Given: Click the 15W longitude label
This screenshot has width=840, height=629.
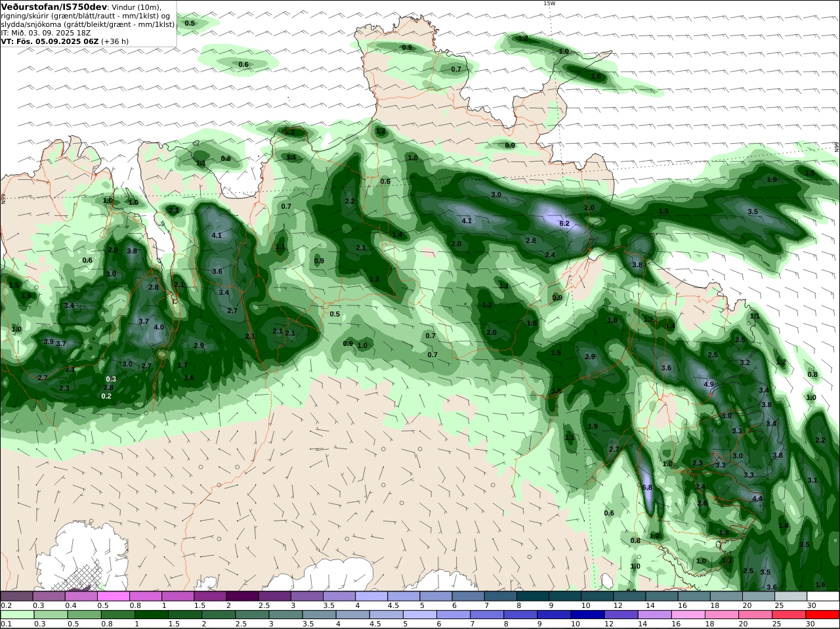Looking at the screenshot, I should tap(549, 3).
